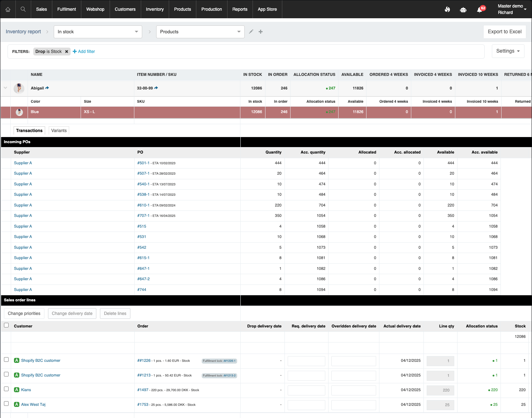Open Abigail product link arrow
Image resolution: width=532 pixels, height=418 pixels.
pyautogui.click(x=47, y=88)
